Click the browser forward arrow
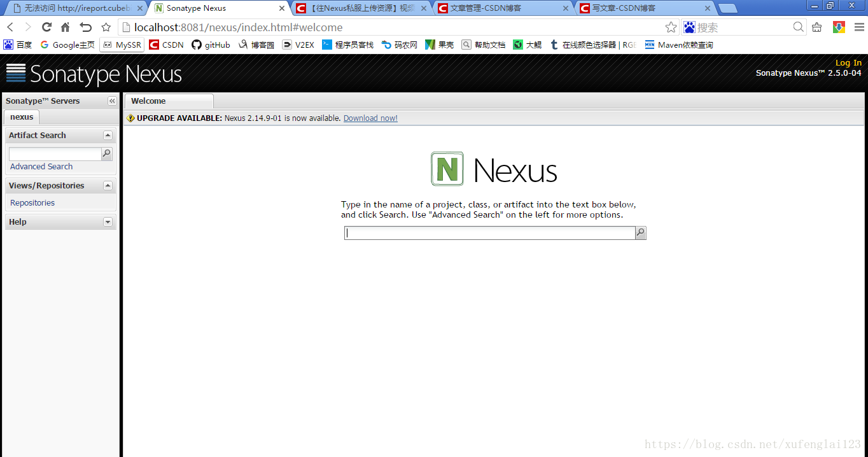 click(x=28, y=27)
